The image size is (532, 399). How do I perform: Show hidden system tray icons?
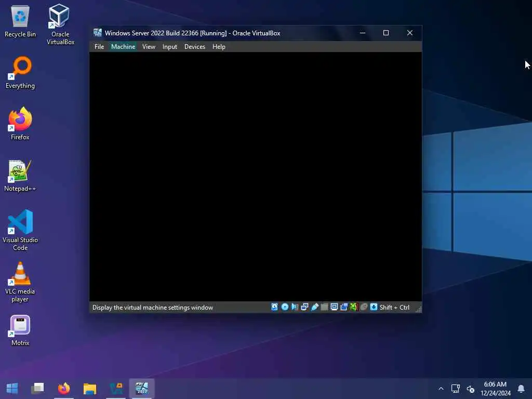(441, 389)
